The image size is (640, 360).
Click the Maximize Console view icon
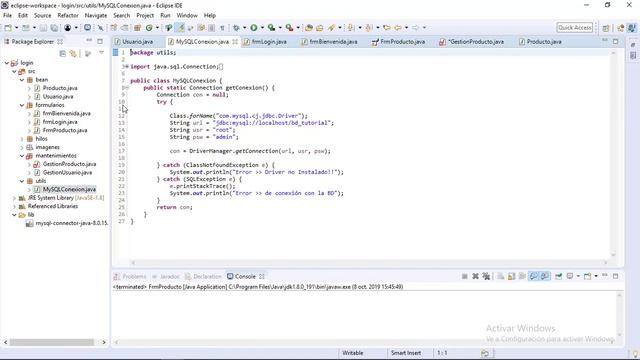tap(616, 276)
